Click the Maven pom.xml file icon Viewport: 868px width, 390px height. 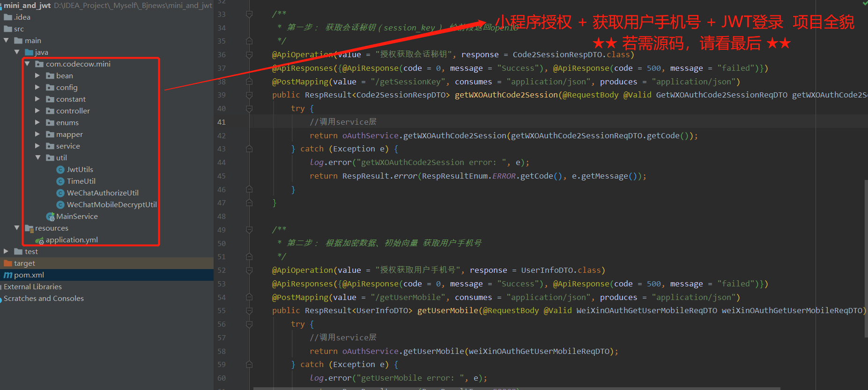coord(8,275)
